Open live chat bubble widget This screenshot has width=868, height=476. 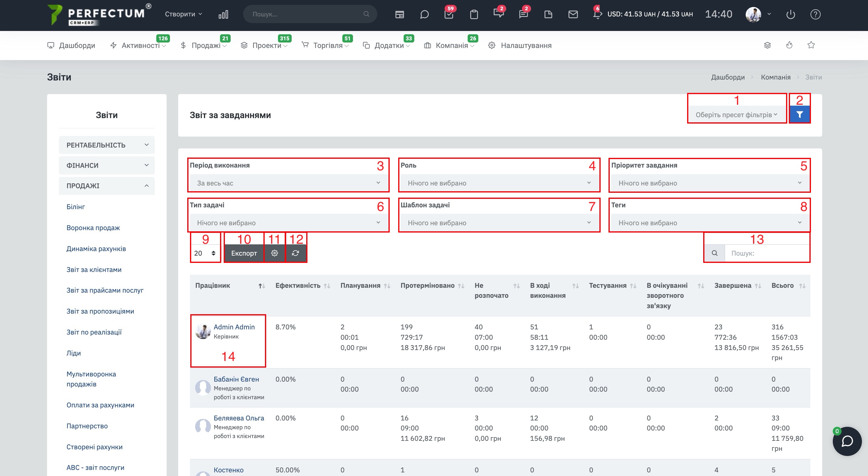847,441
